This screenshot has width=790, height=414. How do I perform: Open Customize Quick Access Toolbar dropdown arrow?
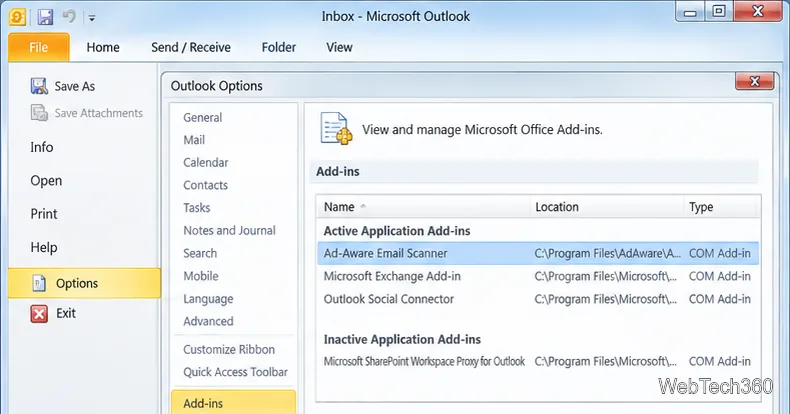(x=92, y=18)
